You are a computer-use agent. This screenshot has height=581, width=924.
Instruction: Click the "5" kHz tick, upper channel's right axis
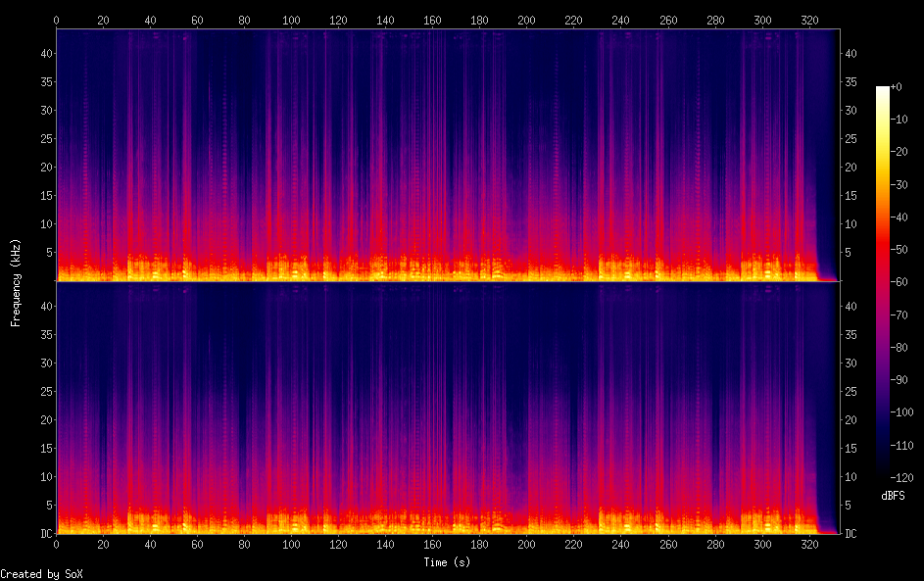[848, 252]
